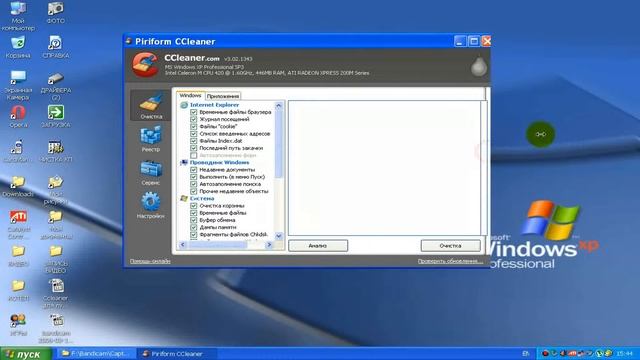Click the taskbar language indicator
The height and width of the screenshot is (360, 640).
coord(526,353)
